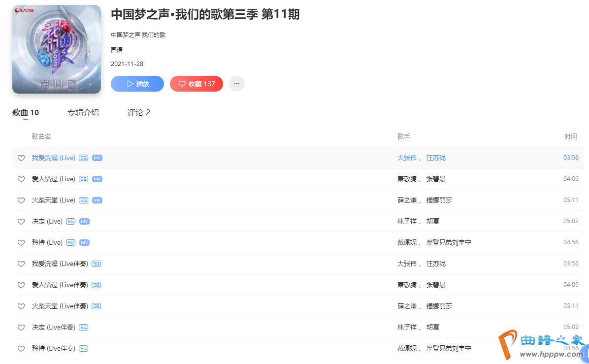Select the 歌曲 10 songs tab
The width and height of the screenshot is (589, 364).
pyautogui.click(x=26, y=113)
